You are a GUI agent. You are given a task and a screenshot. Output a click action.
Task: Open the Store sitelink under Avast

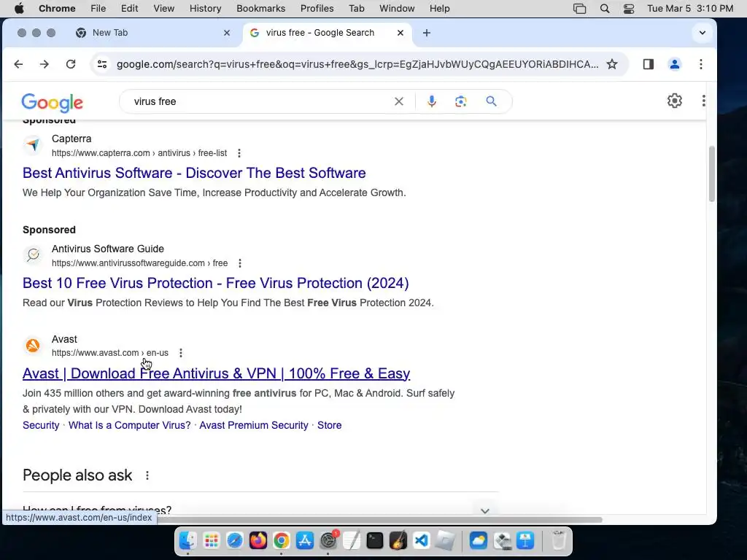[x=330, y=425]
